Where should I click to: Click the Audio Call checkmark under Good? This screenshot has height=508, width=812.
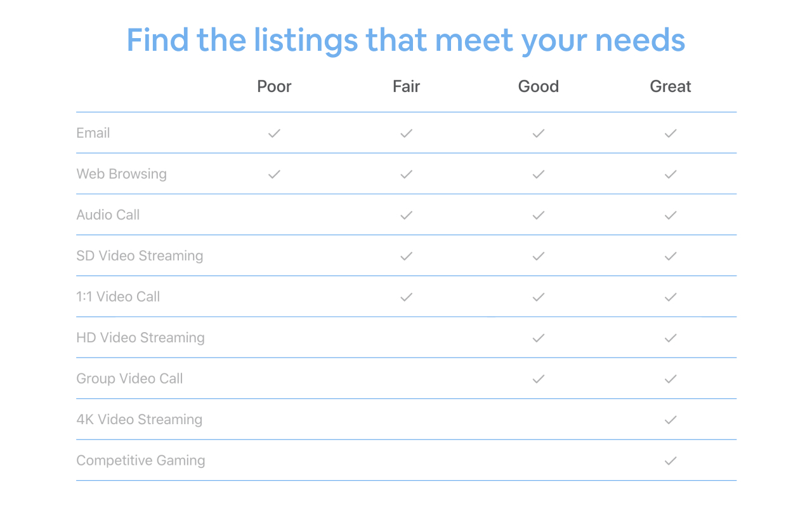[x=539, y=215]
